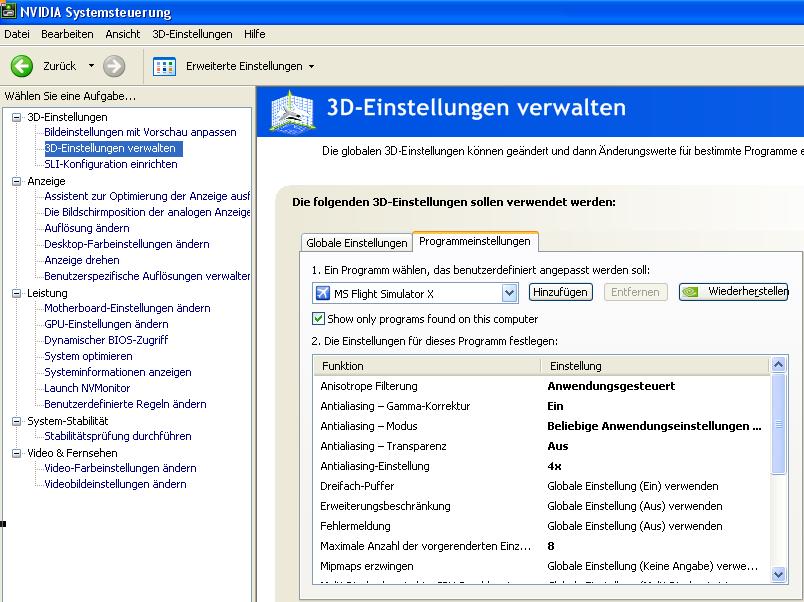Image resolution: width=804 pixels, height=602 pixels.
Task: Open Benutzerdefinierte Regeln ändern
Action: (x=125, y=404)
